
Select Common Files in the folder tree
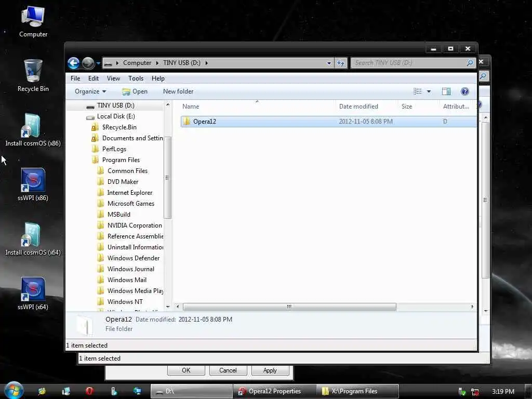click(x=128, y=170)
